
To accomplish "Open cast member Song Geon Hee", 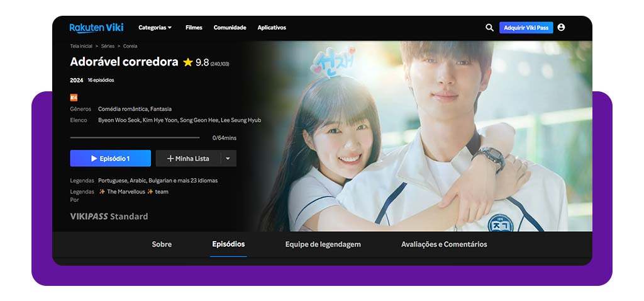I will click(198, 120).
